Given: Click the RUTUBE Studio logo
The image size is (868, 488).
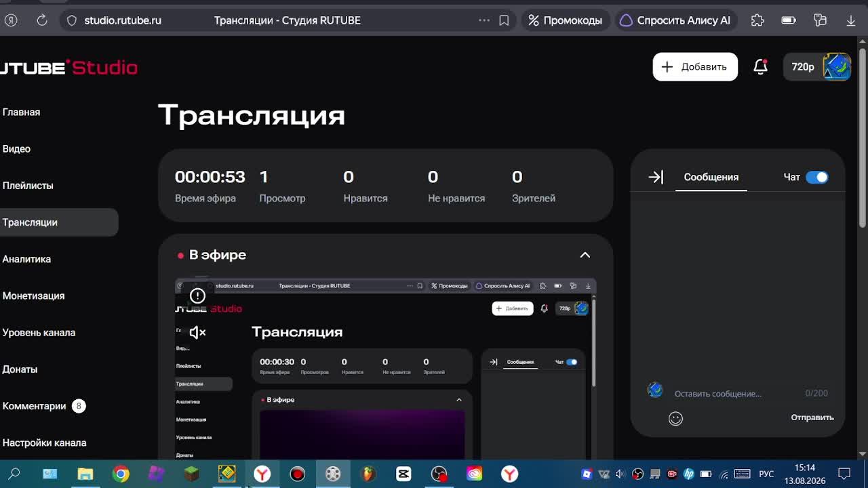Looking at the screenshot, I should coord(68,67).
